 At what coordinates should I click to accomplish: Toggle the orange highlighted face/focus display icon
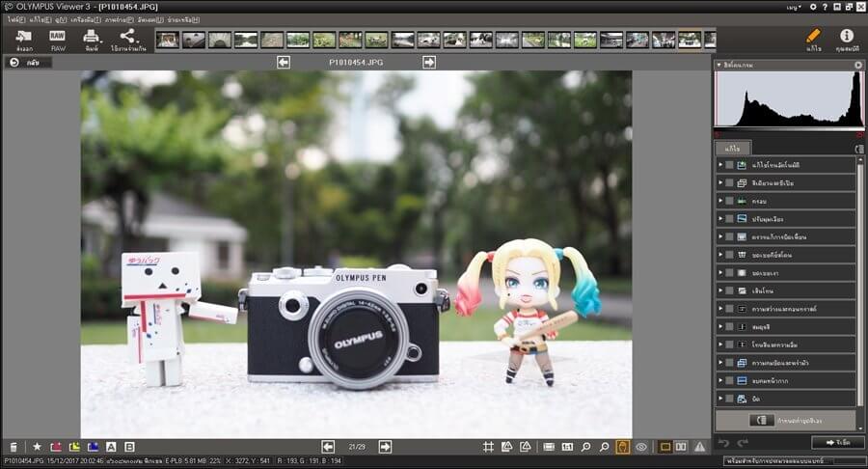tap(623, 446)
